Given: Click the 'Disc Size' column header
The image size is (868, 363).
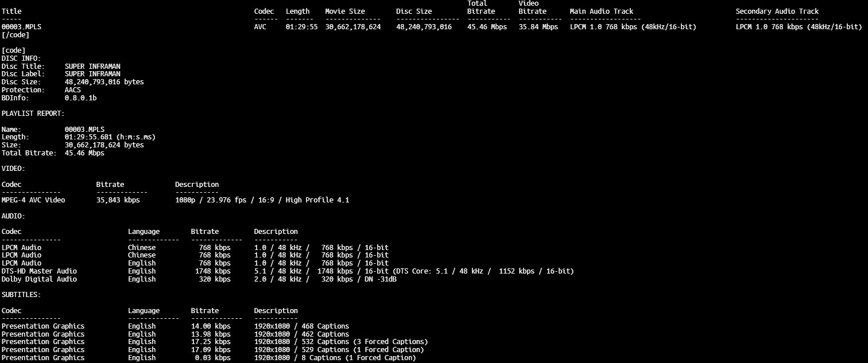Looking at the screenshot, I should 413,11.
